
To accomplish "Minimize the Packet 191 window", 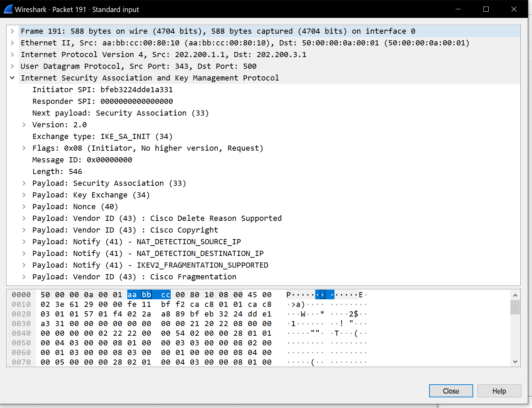I will click(458, 9).
